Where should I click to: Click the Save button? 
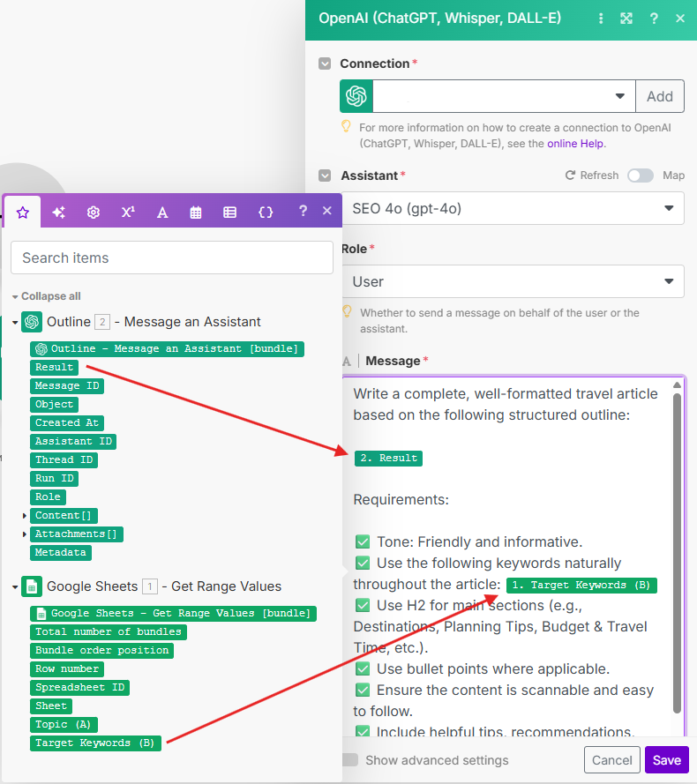click(x=666, y=760)
